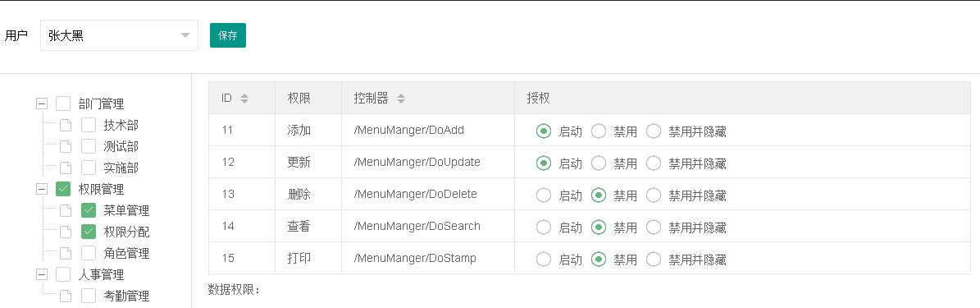Select 禁用 radio for 添加 permission
The width and height of the screenshot is (980, 308).
coord(599,131)
